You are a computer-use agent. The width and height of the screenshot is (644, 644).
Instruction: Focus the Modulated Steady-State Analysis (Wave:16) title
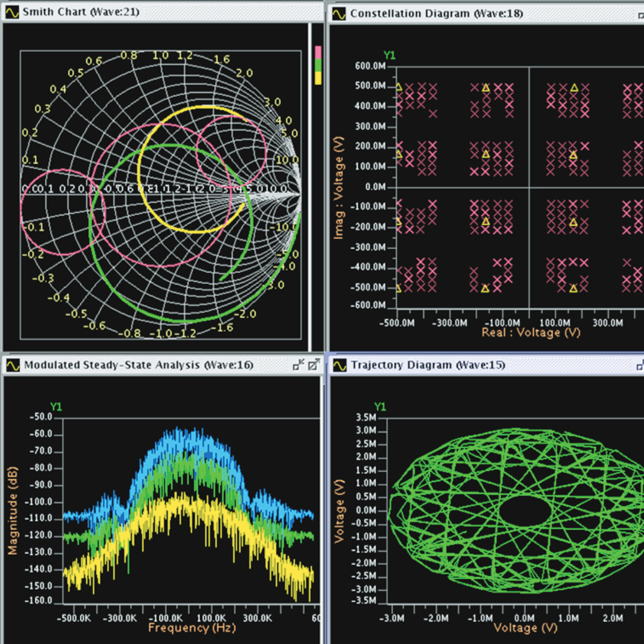(139, 365)
